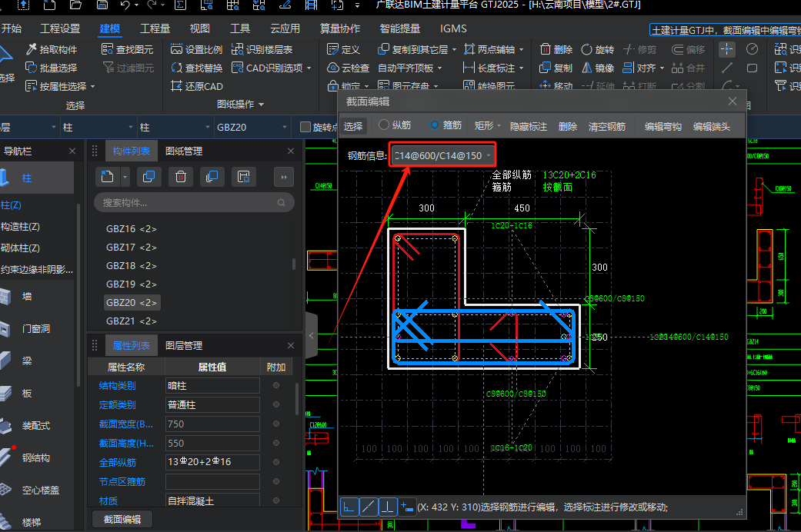Click 设置比例 set scale tool
The height and width of the screenshot is (532, 801).
tap(197, 49)
